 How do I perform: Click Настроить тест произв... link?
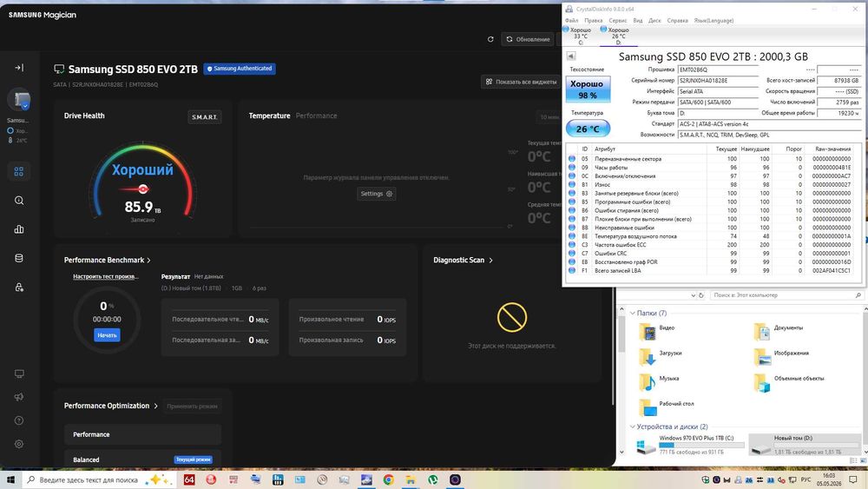coord(106,276)
